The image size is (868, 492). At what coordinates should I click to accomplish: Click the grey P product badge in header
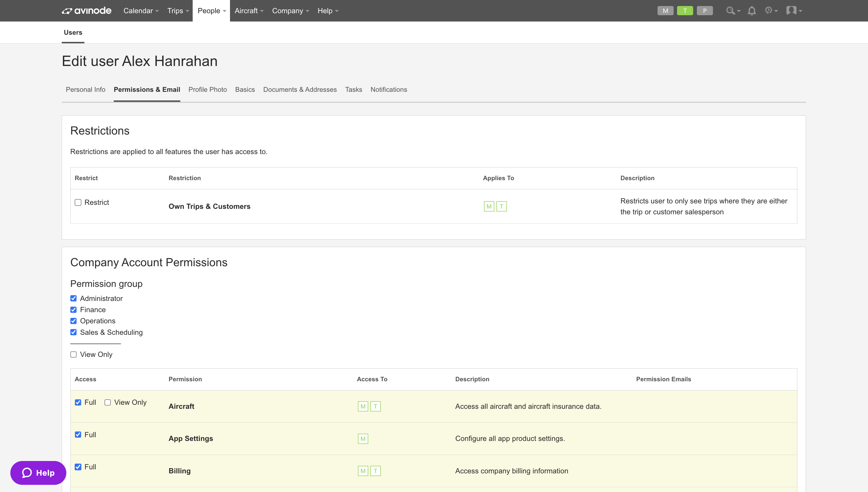tap(705, 11)
